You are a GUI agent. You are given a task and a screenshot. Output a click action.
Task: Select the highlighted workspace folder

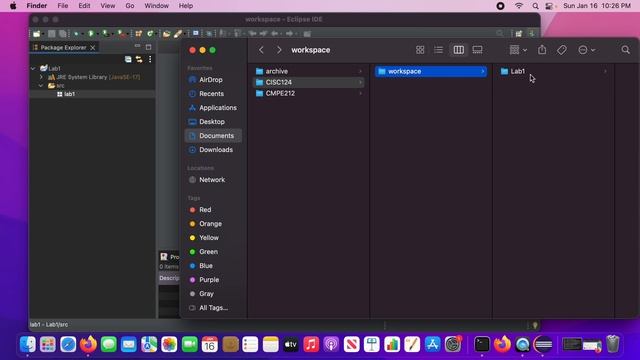[431, 71]
